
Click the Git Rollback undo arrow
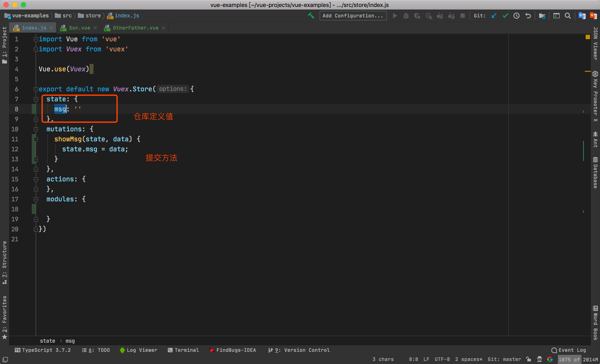[528, 16]
